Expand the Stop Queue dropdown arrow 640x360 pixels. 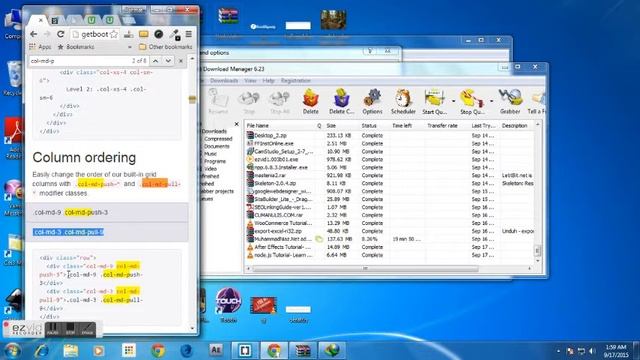(491, 101)
